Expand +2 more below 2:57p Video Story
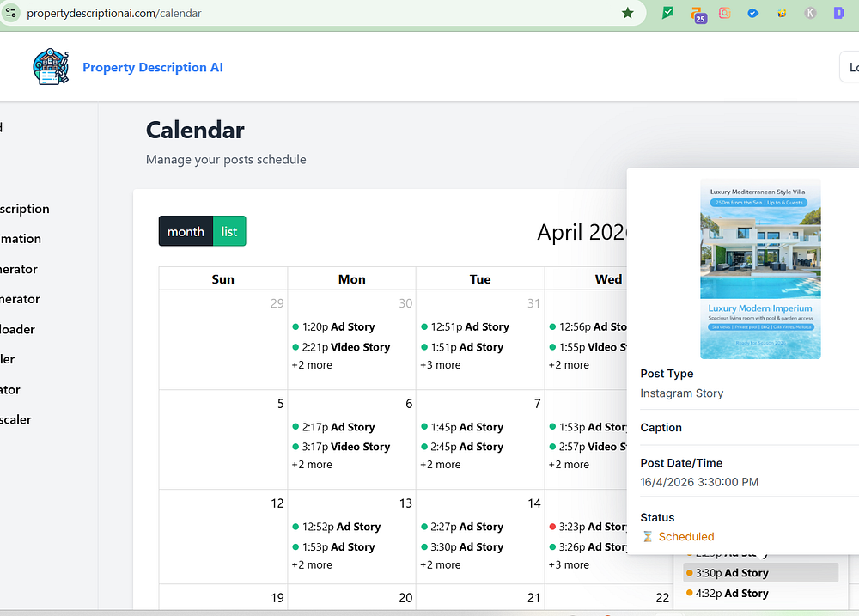 pyautogui.click(x=569, y=465)
